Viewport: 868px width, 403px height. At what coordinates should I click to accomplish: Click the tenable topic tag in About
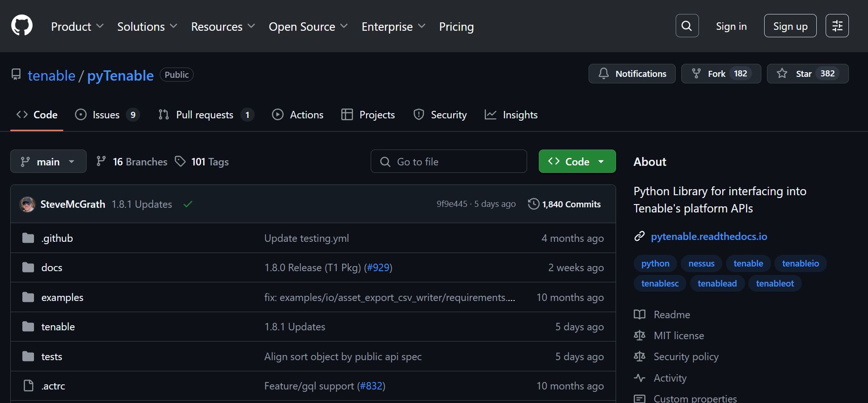pyautogui.click(x=748, y=263)
